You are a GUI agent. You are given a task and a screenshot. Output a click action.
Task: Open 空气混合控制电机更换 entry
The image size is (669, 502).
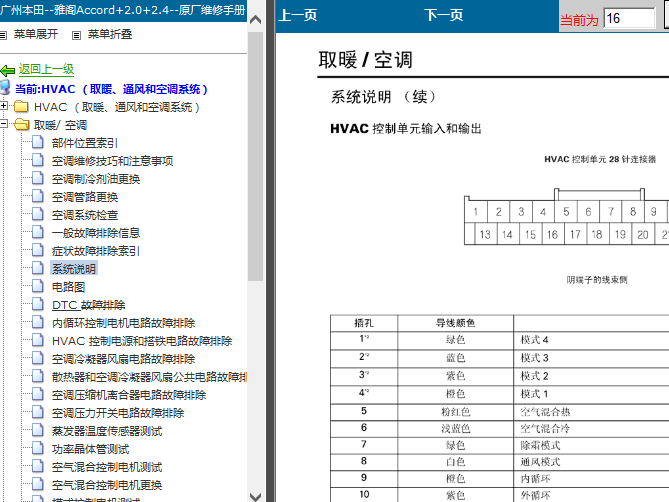[x=107, y=485]
